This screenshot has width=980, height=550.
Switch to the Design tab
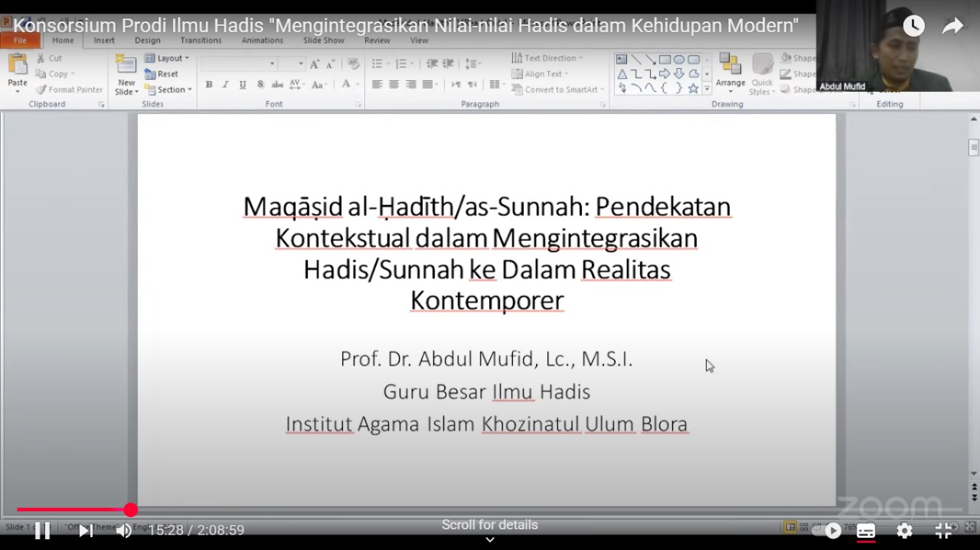point(148,41)
